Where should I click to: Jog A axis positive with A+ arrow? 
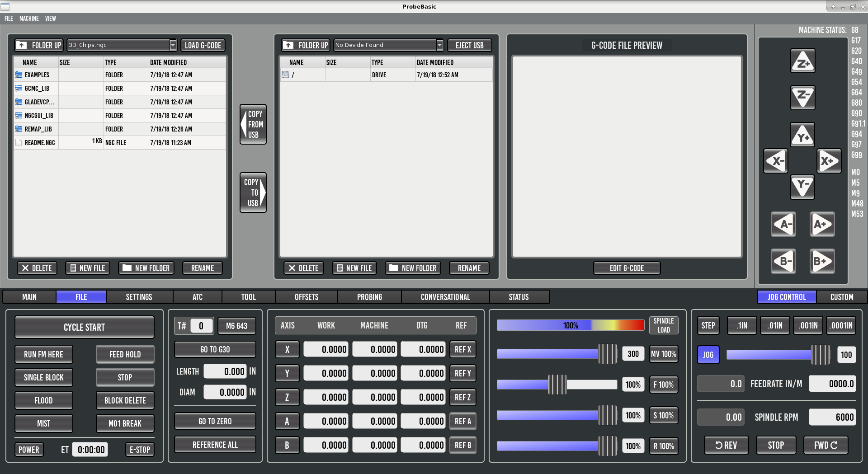pyautogui.click(x=822, y=224)
